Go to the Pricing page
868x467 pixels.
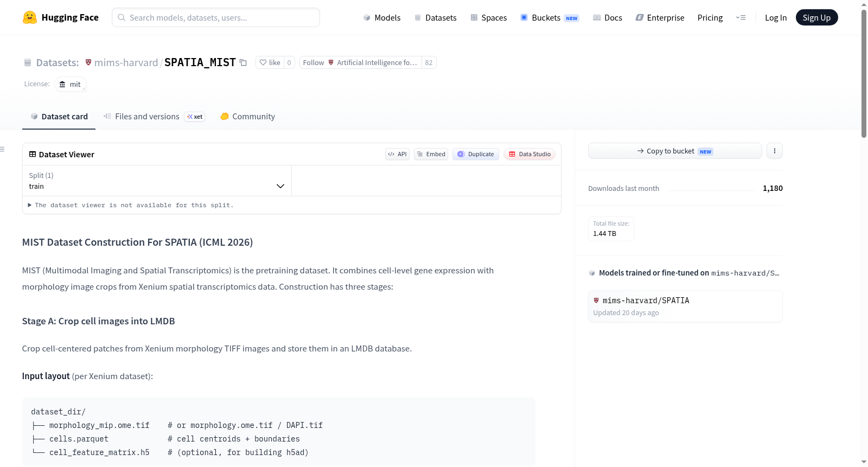710,18
